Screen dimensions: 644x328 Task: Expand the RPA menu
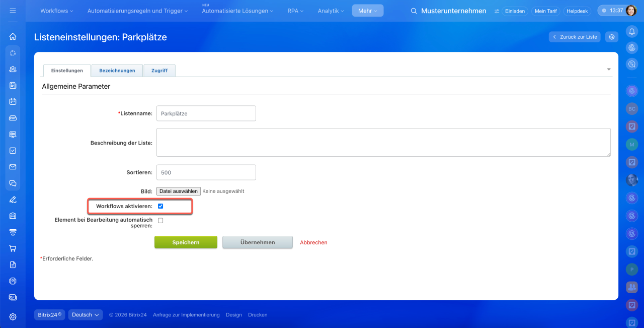click(x=296, y=11)
